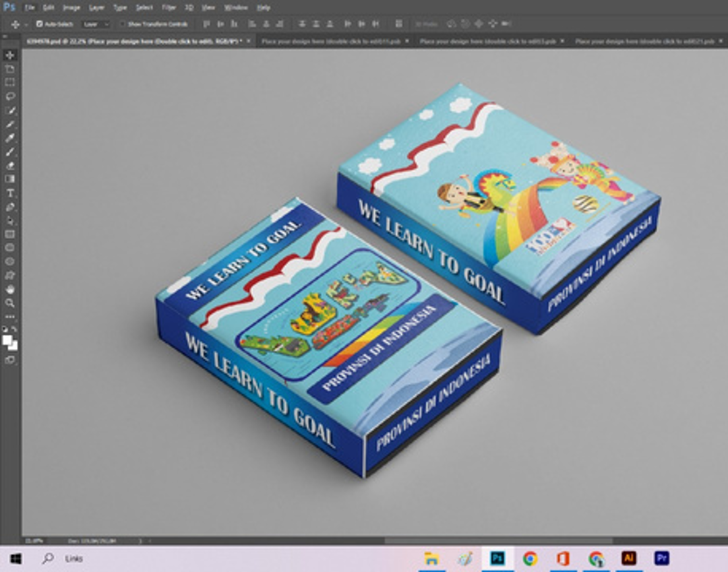Click the Windows Start button

click(16, 559)
